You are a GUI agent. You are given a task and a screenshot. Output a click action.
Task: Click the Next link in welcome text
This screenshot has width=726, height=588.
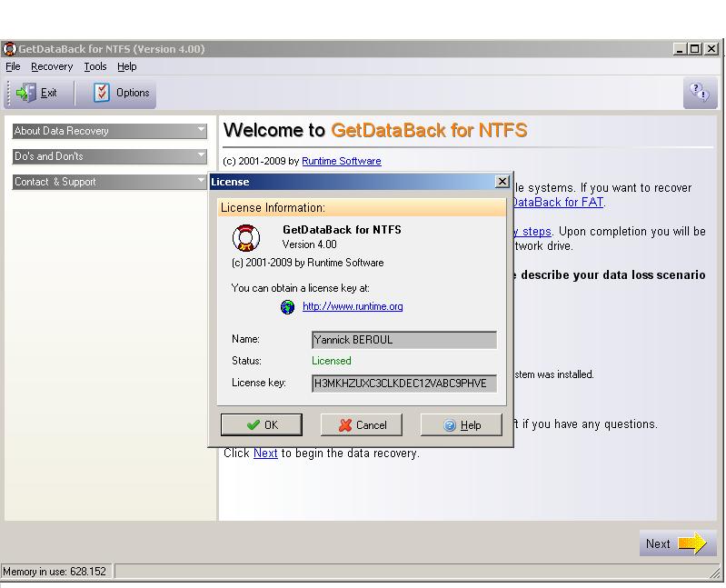(x=265, y=453)
